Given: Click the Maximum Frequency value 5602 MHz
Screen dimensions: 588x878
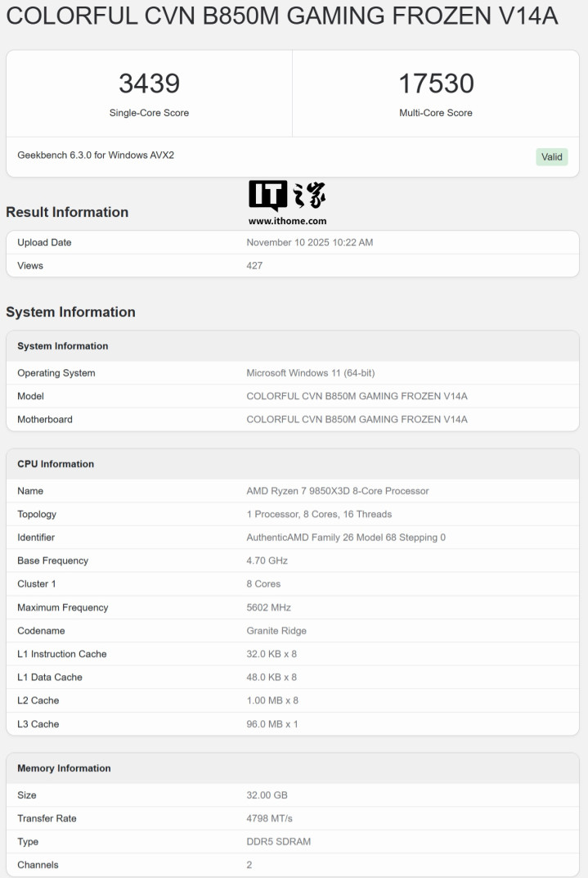Looking at the screenshot, I should (268, 607).
